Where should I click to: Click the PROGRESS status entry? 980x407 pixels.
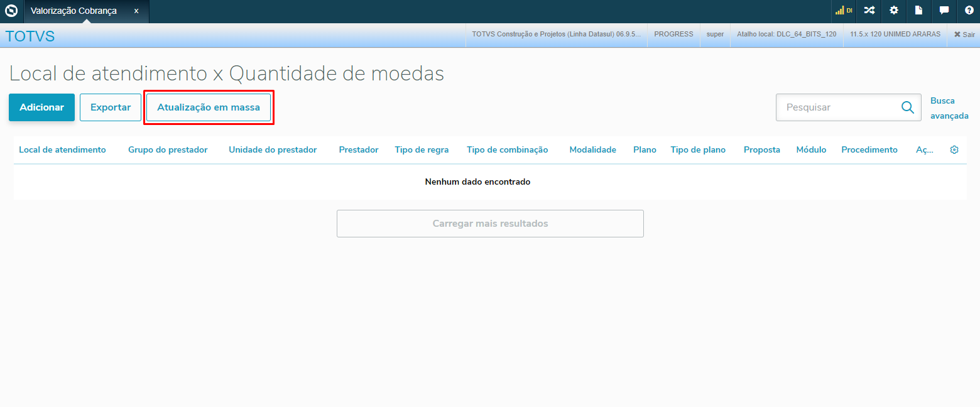tap(673, 35)
